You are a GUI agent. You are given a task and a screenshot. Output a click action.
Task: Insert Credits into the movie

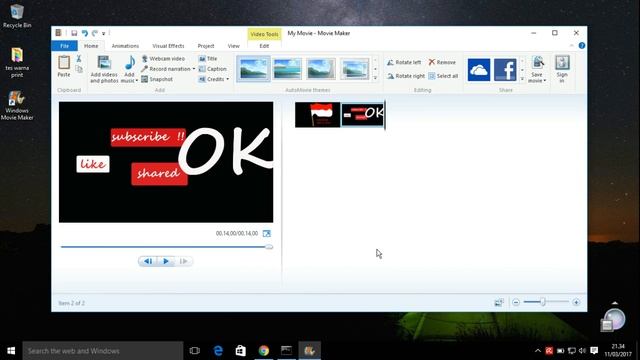click(x=211, y=79)
